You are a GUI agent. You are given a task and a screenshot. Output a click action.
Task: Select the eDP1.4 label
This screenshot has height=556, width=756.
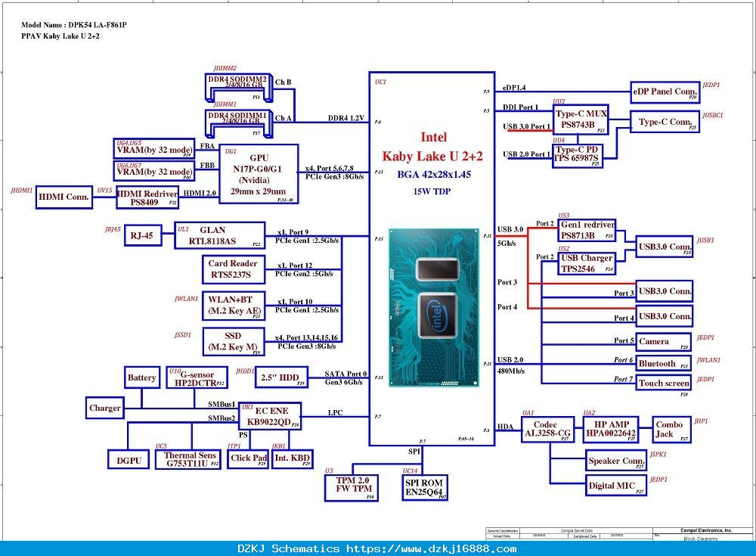pyautogui.click(x=514, y=88)
